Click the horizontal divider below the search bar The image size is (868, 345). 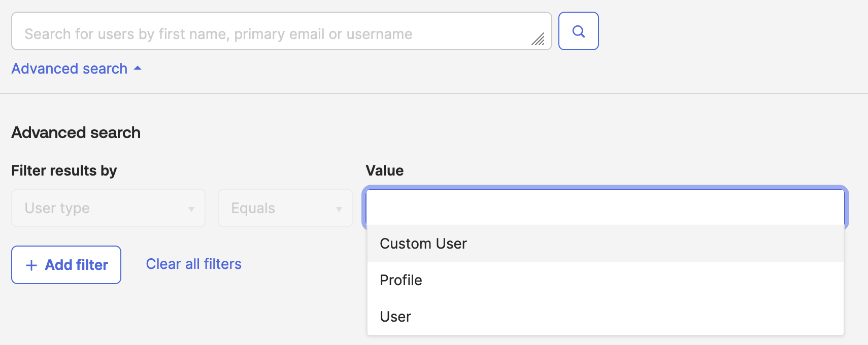coord(434,93)
